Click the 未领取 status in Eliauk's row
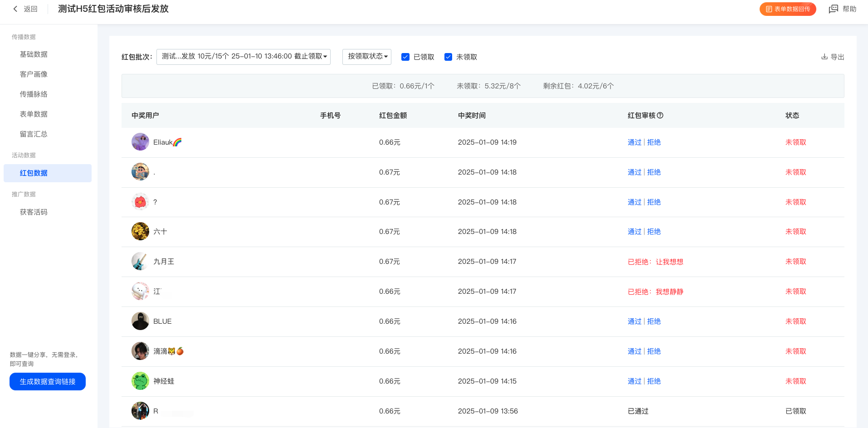 pyautogui.click(x=796, y=142)
